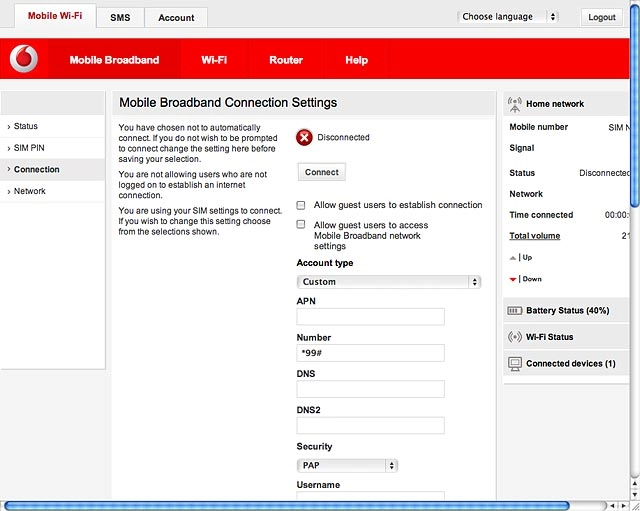Click the Connect button
This screenshot has height=511, width=640.
[x=322, y=172]
